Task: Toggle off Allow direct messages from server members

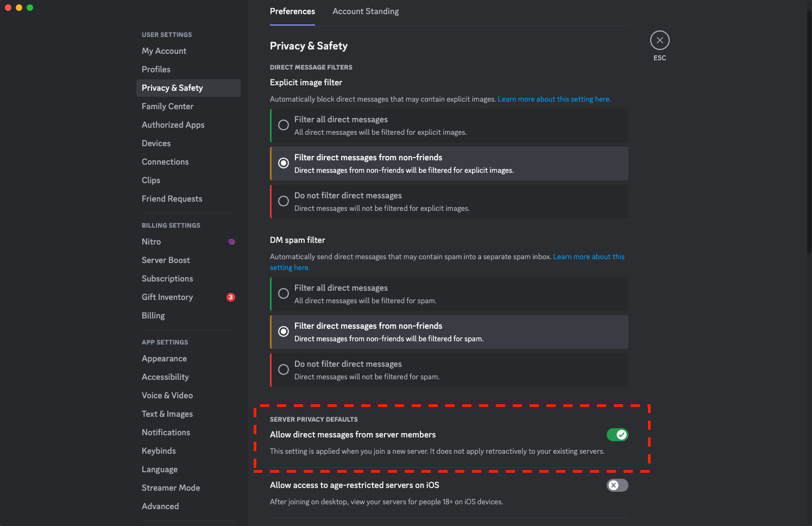Action: pyautogui.click(x=617, y=435)
